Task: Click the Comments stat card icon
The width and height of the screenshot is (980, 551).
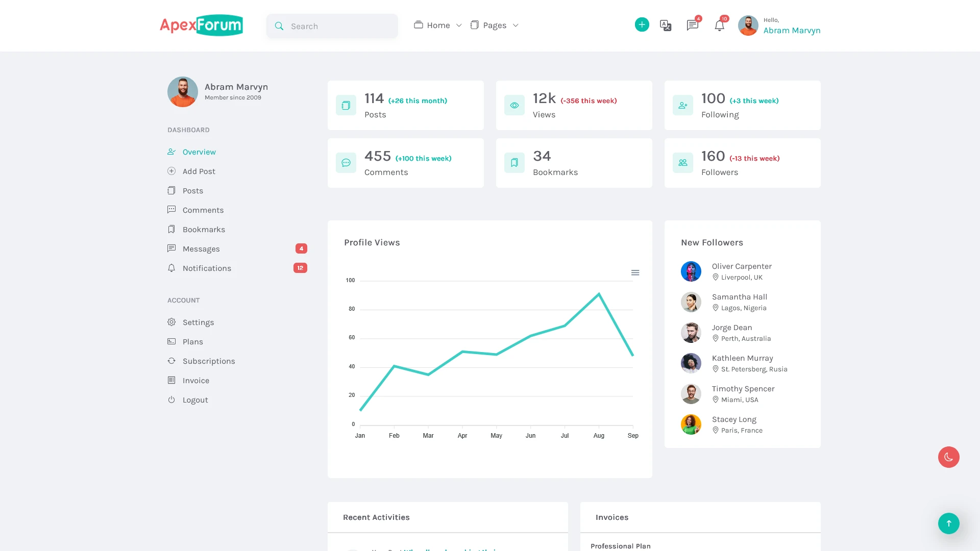Action: point(346,163)
